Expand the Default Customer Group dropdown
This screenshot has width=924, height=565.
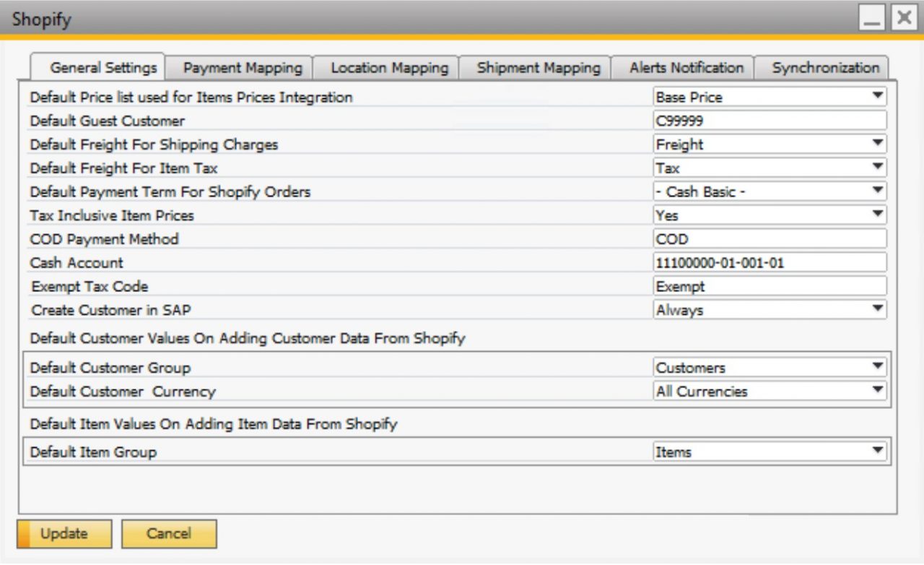pos(878,366)
